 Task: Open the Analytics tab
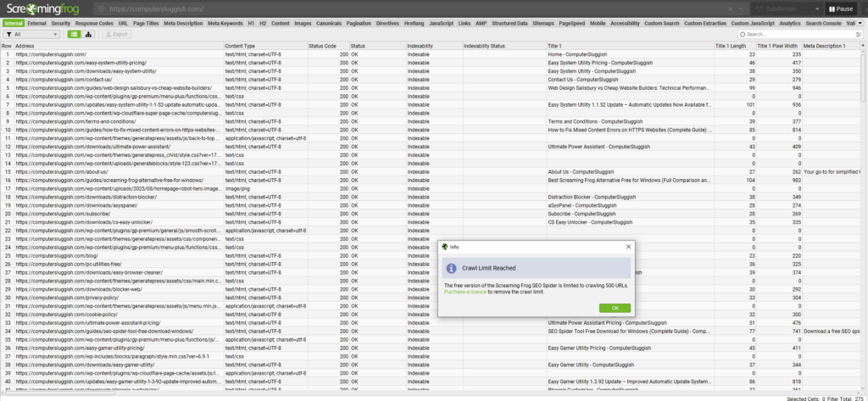[x=790, y=23]
